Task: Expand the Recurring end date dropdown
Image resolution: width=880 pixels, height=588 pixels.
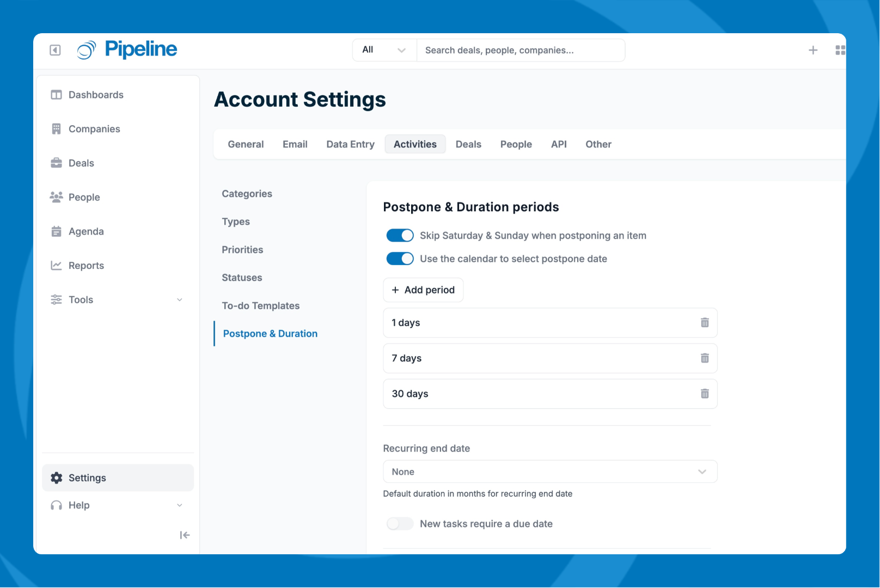Action: 550,471
